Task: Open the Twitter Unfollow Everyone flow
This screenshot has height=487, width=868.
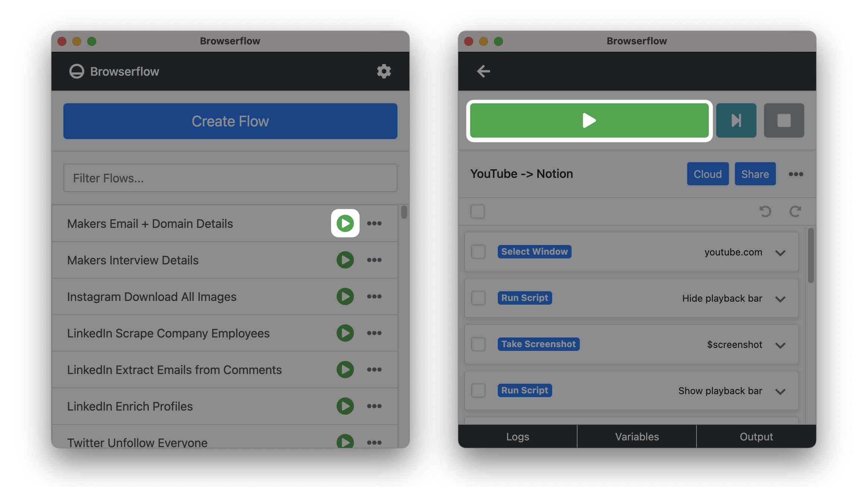Action: [137, 443]
